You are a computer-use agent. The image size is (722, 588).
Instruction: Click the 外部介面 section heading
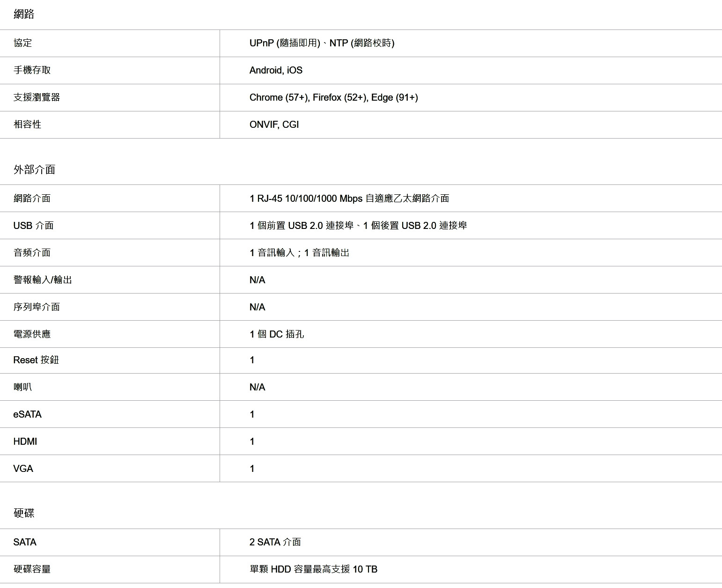point(34,169)
